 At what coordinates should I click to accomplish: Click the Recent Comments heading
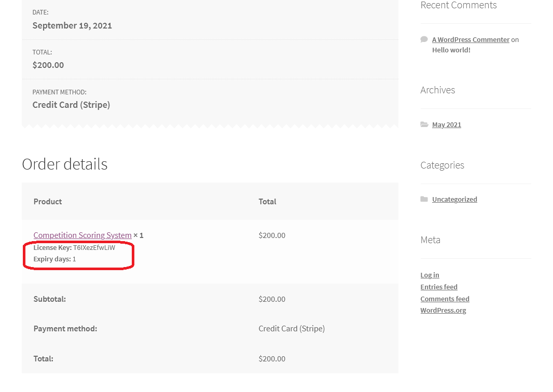(x=458, y=5)
